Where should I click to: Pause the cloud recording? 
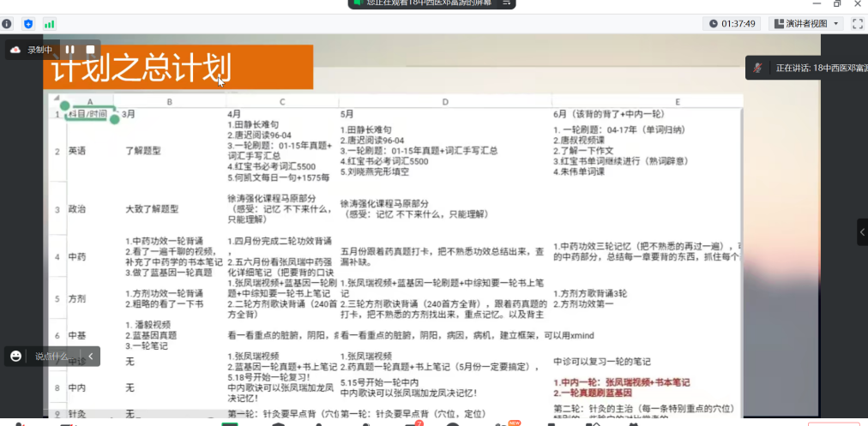[69, 50]
